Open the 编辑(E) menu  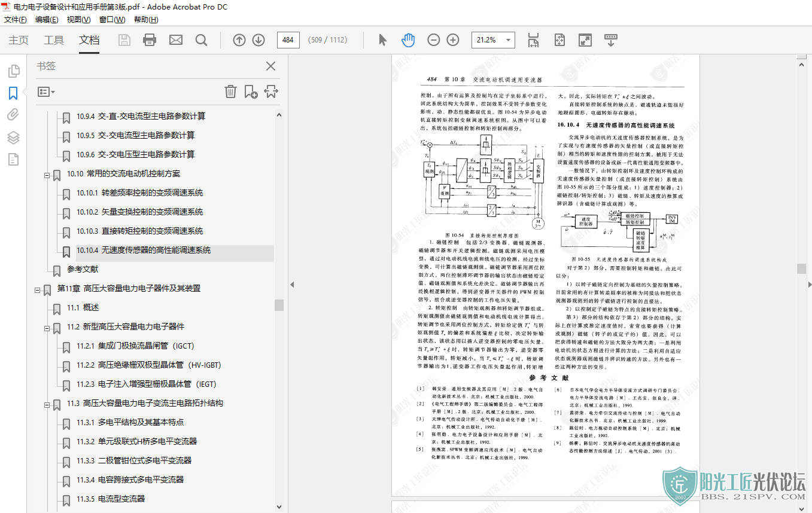[47, 19]
